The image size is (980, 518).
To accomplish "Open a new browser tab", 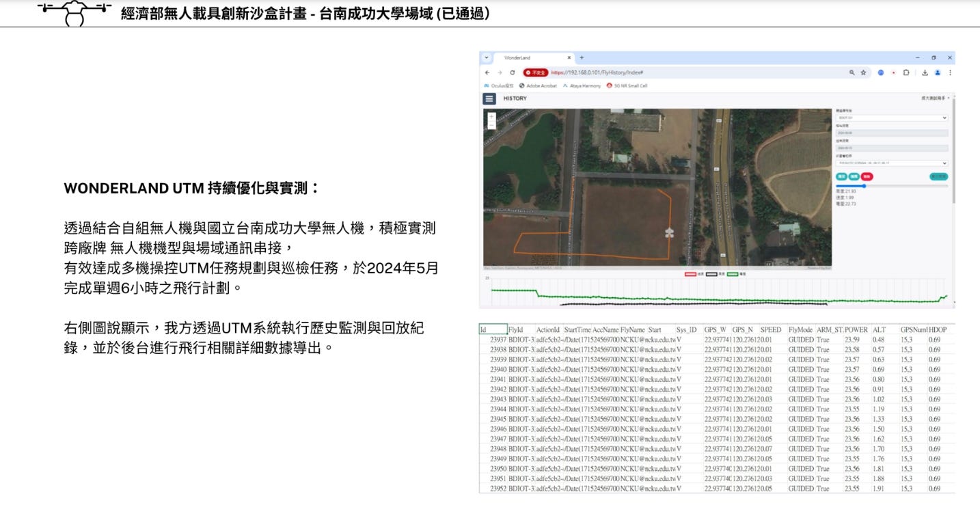I will (582, 57).
